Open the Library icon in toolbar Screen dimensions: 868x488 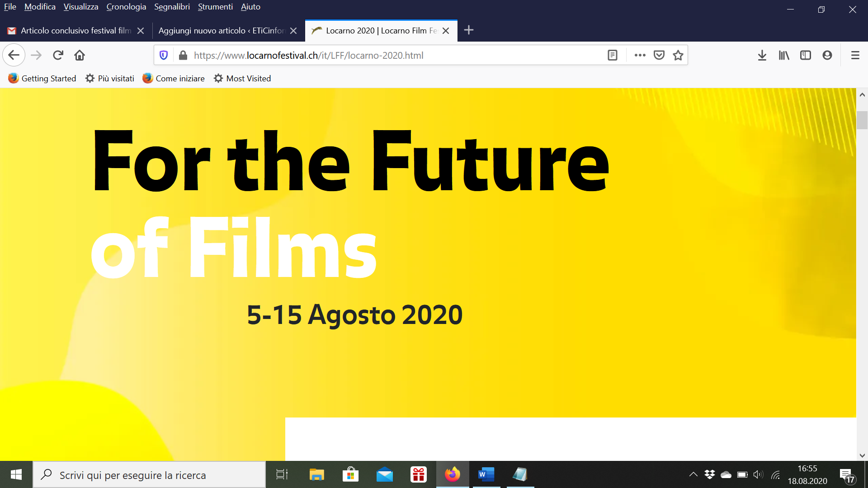tap(784, 55)
